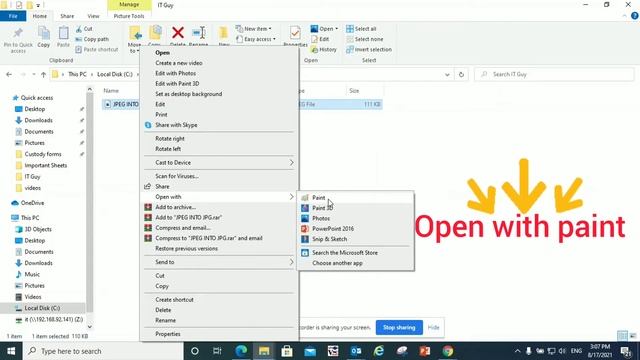Screen dimensions: 640x360
Task: Open Google Chrome from the taskbar
Action: point(448,351)
